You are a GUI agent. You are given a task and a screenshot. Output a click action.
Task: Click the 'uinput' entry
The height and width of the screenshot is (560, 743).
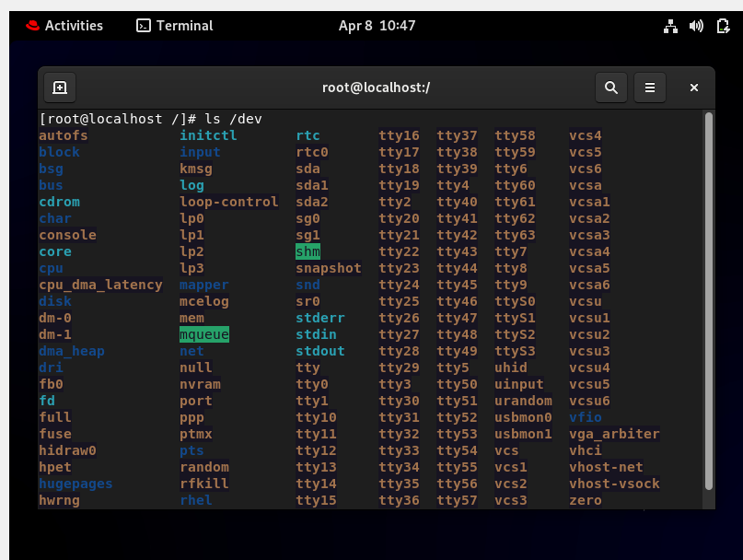[x=519, y=385]
